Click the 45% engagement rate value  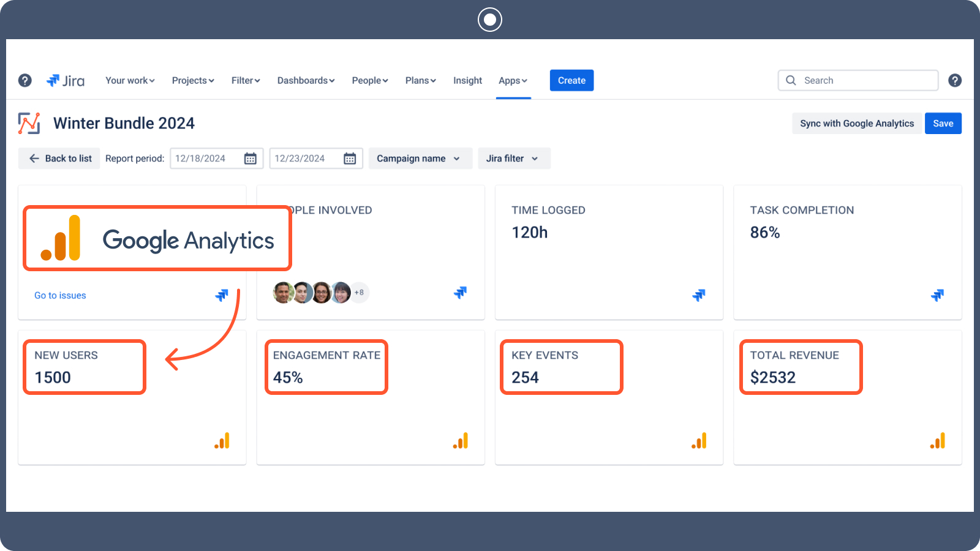click(x=288, y=378)
